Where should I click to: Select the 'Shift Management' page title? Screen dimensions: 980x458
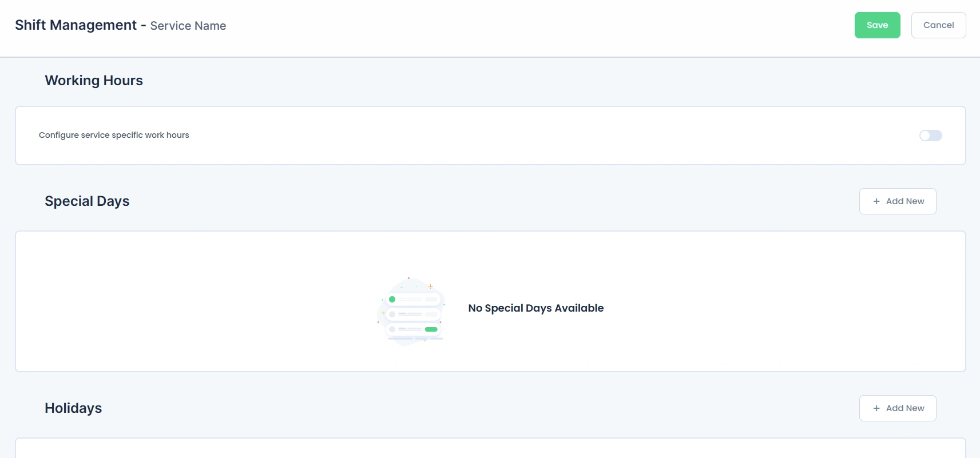(x=76, y=25)
